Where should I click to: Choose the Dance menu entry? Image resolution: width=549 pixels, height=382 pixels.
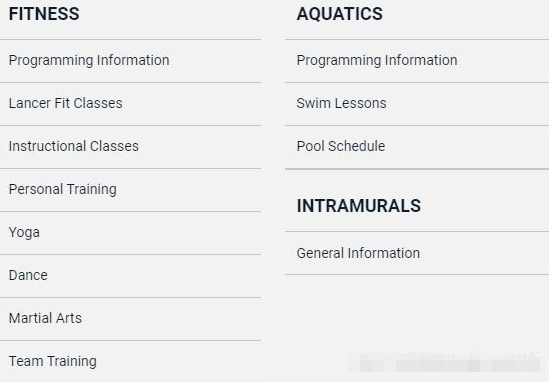[28, 275]
